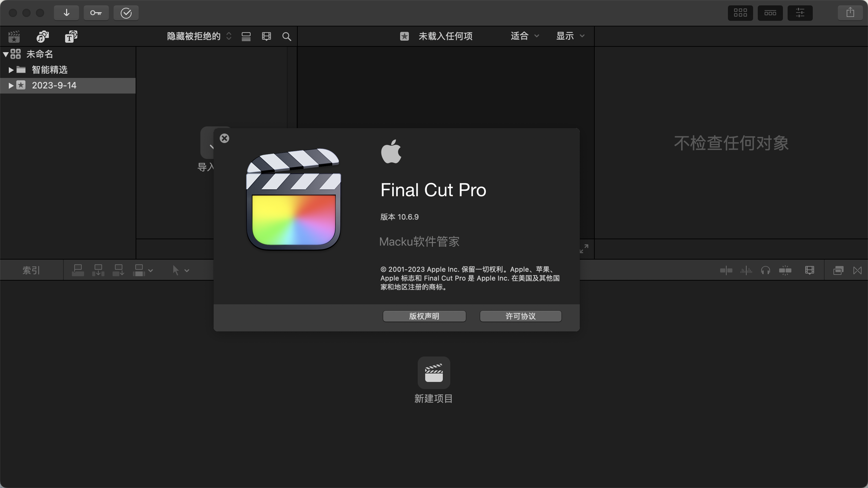Click the append clip edit icon
This screenshot has height=488, width=868.
119,270
